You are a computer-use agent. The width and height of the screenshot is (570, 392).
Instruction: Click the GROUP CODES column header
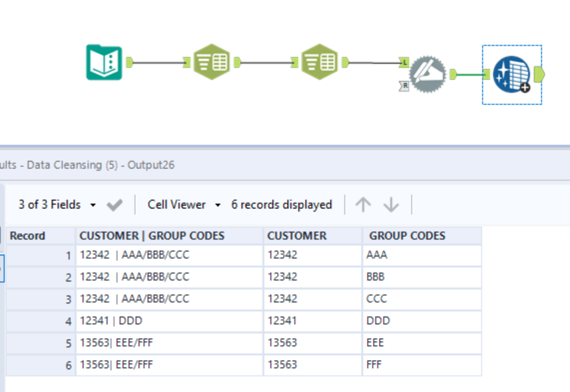tap(408, 236)
